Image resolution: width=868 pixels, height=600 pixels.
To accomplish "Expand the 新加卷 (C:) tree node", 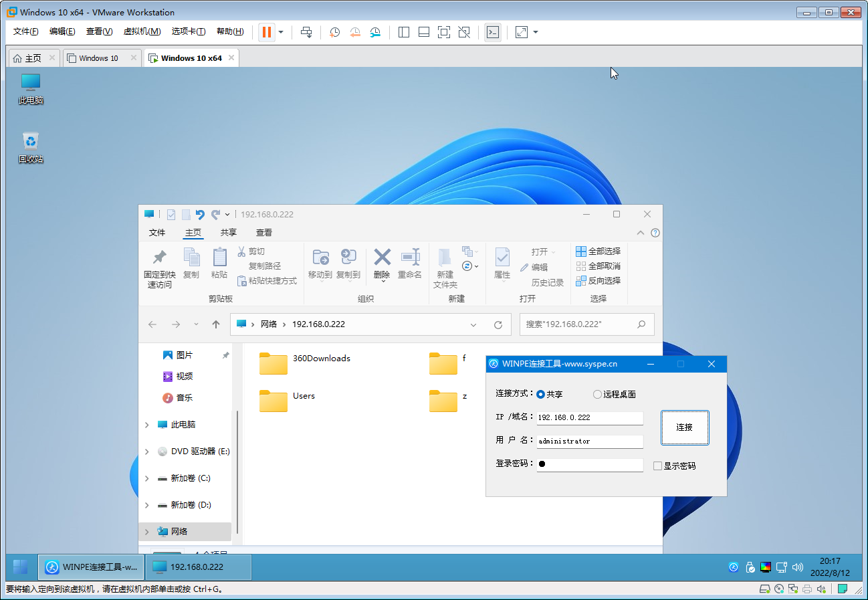I will click(x=147, y=478).
